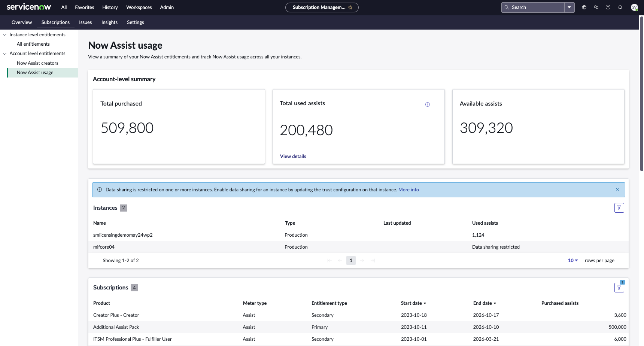Select Now Assist usage in sidebar

coord(43,73)
